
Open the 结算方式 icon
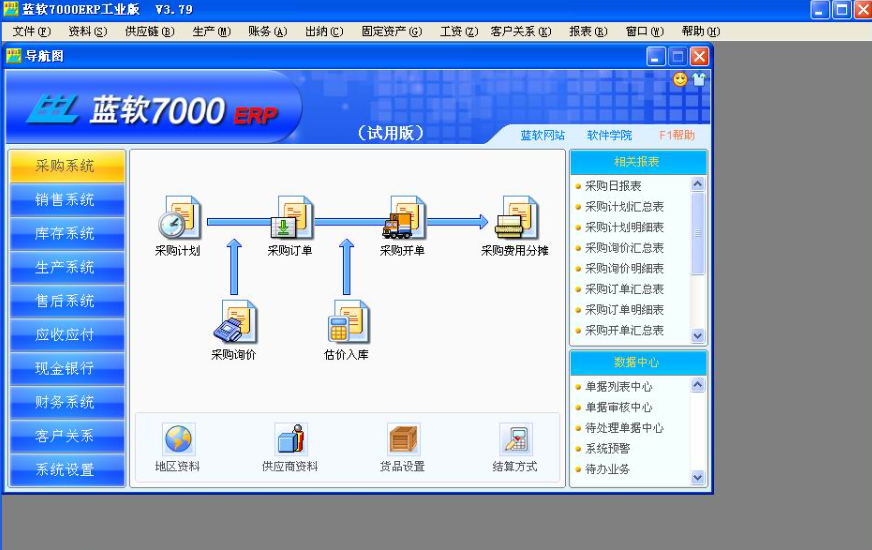516,439
